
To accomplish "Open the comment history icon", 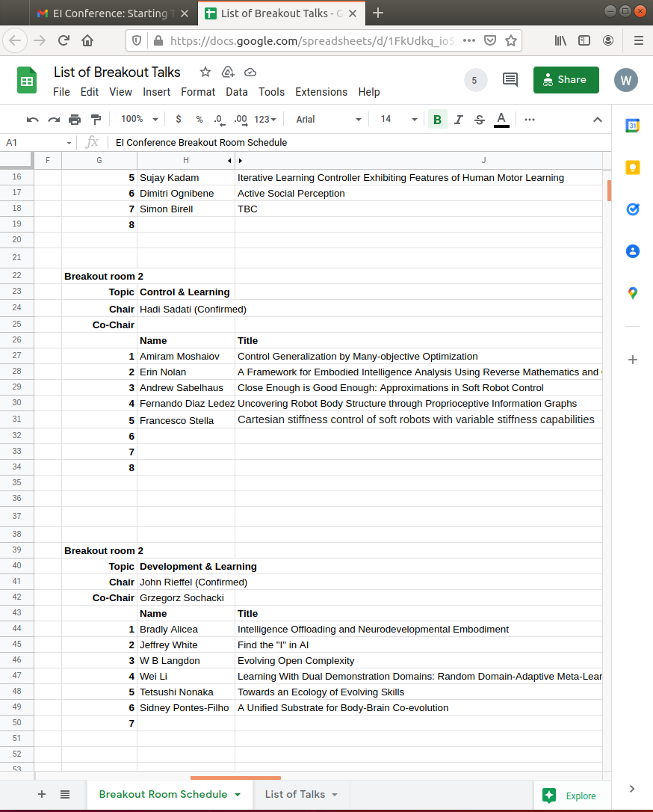I will point(510,80).
